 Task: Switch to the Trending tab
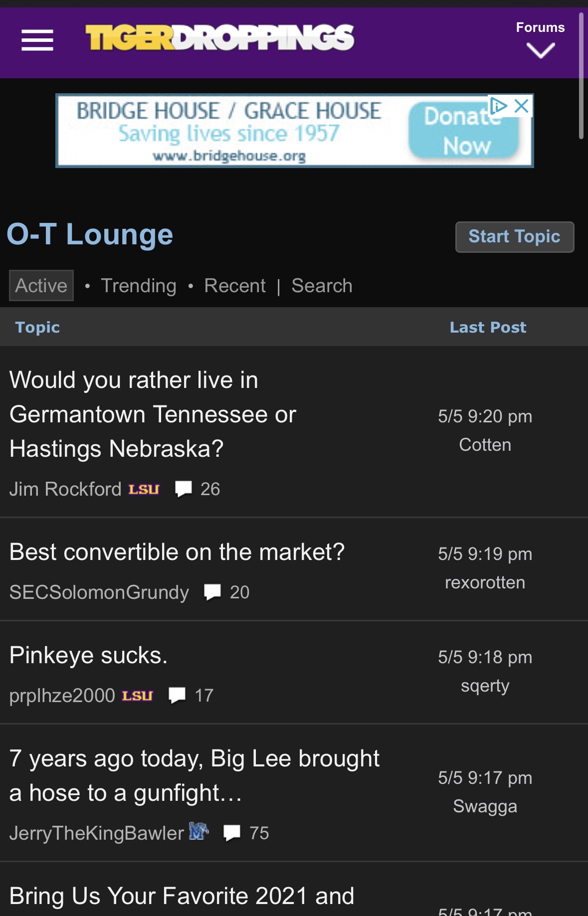point(139,286)
